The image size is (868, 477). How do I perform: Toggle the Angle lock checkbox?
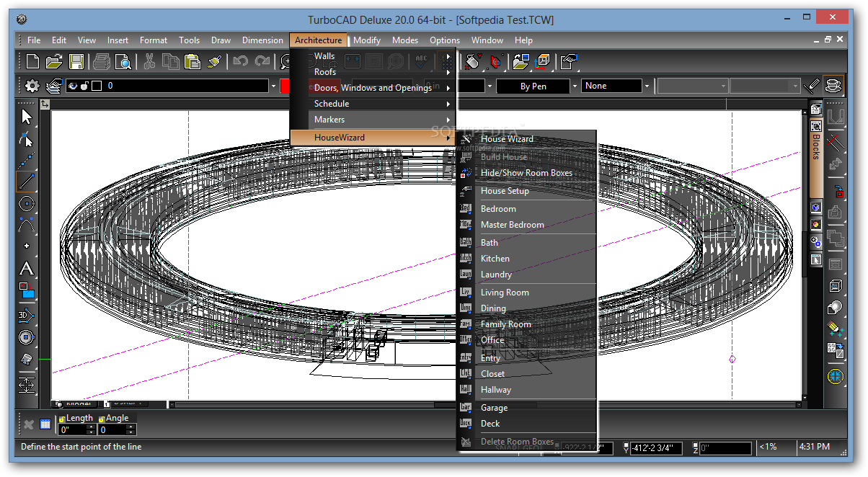point(102,419)
